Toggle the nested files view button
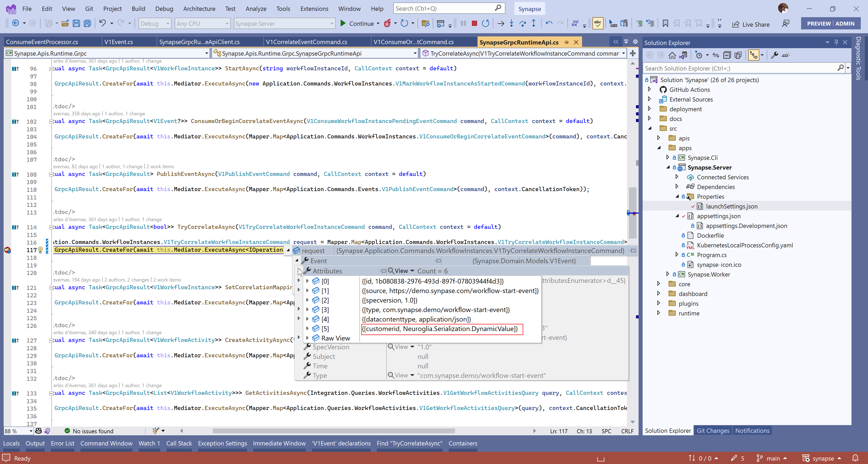 [753, 55]
